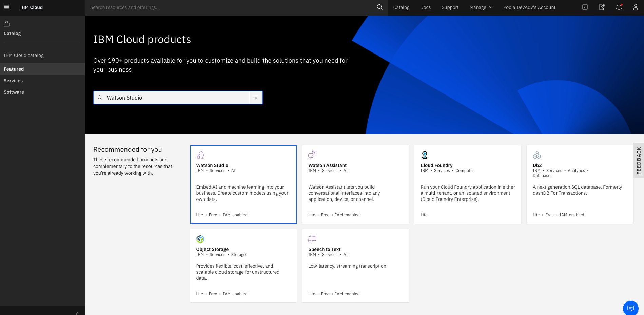
Task: Click Watson Assistant card description text
Action: (x=344, y=193)
